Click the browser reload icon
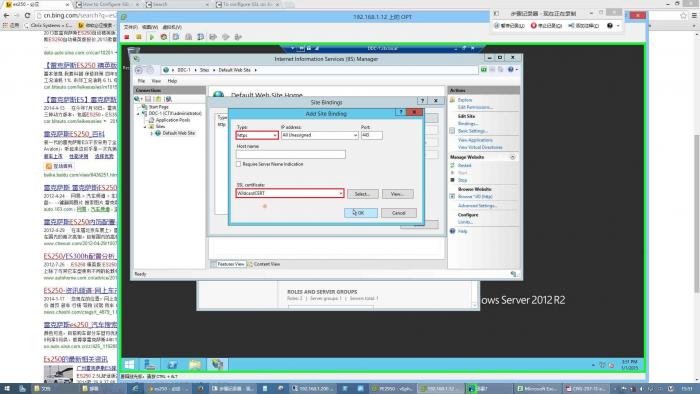 pyautogui.click(x=27, y=15)
